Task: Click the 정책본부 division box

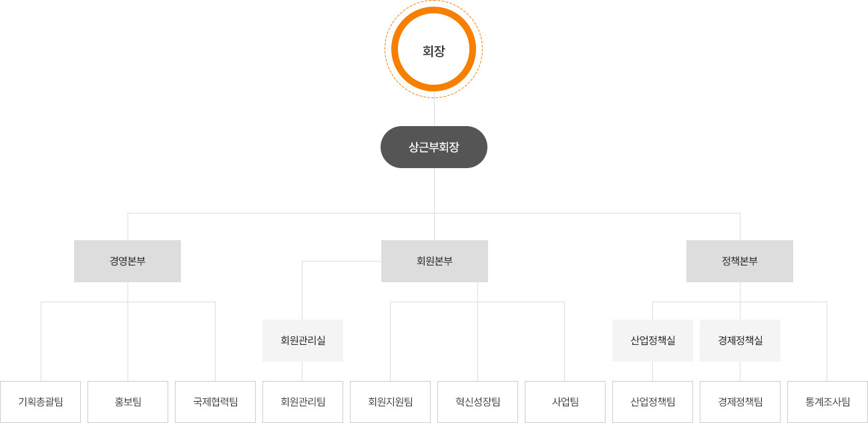Action: [x=740, y=261]
